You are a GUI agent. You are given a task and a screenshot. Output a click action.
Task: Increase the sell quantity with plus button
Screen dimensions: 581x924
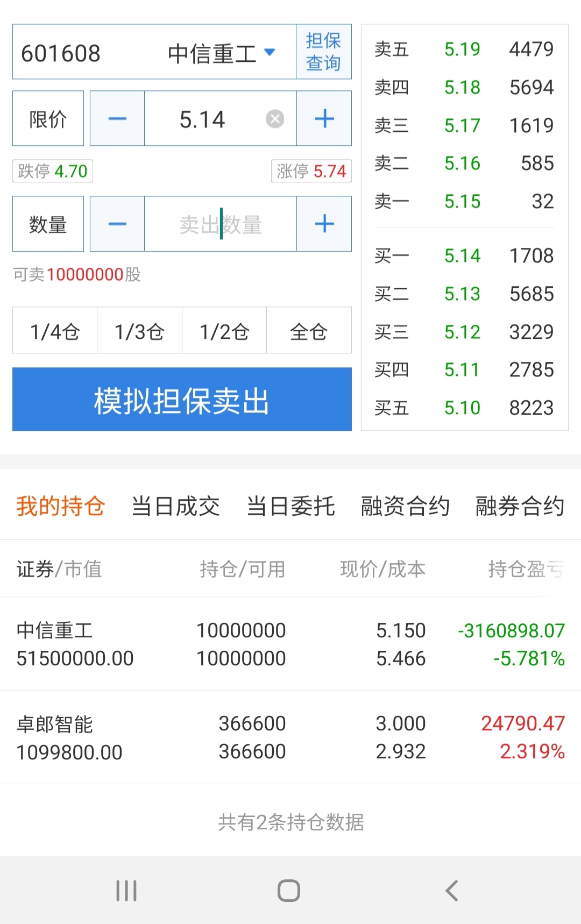click(324, 224)
